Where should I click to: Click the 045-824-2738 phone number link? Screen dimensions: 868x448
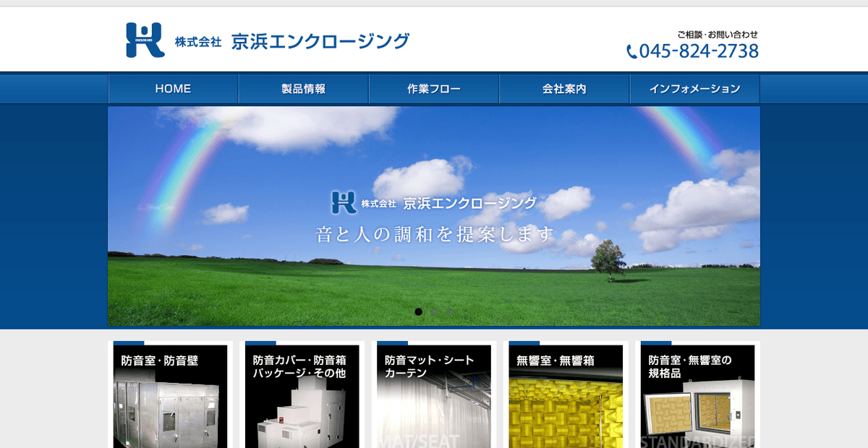(x=699, y=51)
